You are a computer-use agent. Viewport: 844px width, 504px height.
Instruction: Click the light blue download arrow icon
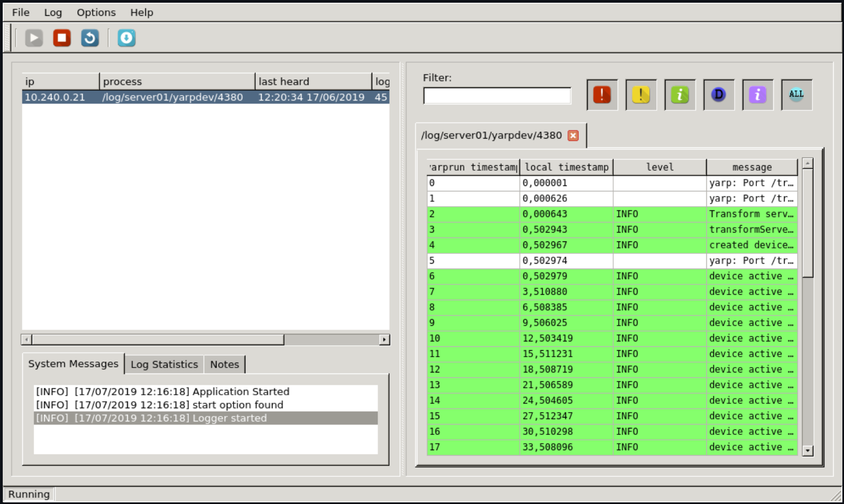click(126, 38)
